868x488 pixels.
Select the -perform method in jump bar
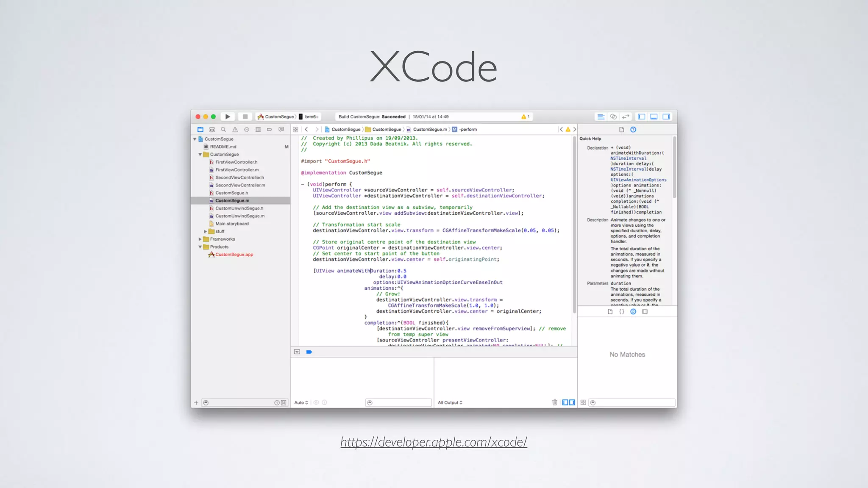465,130
